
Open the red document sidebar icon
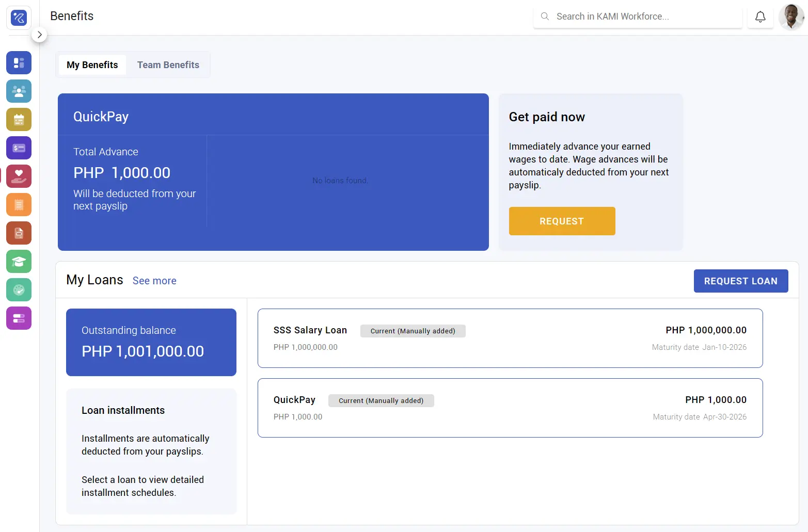point(19,233)
